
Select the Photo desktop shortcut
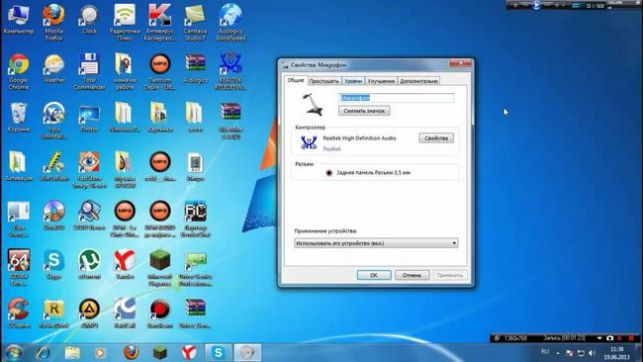pyautogui.click(x=89, y=117)
